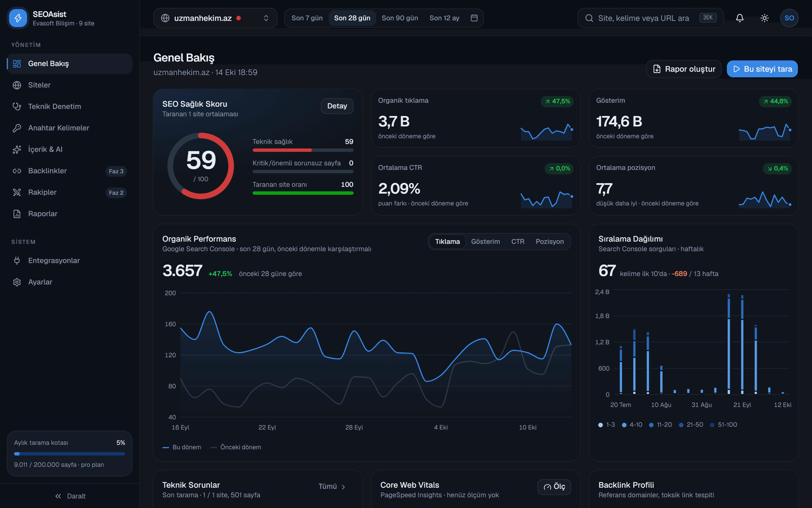Open the SEO score Detay button
The height and width of the screenshot is (508, 812).
coord(337,106)
